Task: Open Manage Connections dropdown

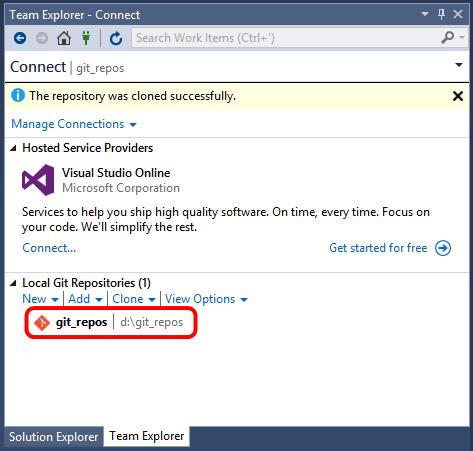Action: (x=74, y=124)
